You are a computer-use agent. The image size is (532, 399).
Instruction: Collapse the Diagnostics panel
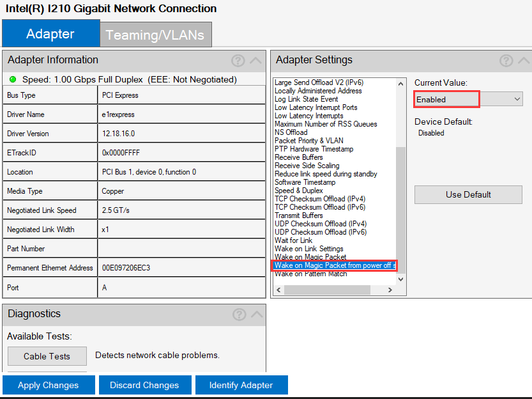click(257, 315)
